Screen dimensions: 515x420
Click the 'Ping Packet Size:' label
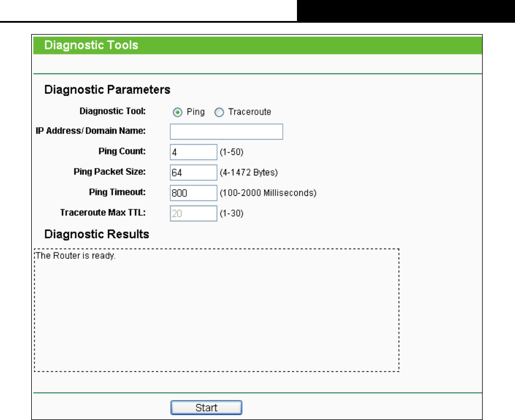point(110,171)
